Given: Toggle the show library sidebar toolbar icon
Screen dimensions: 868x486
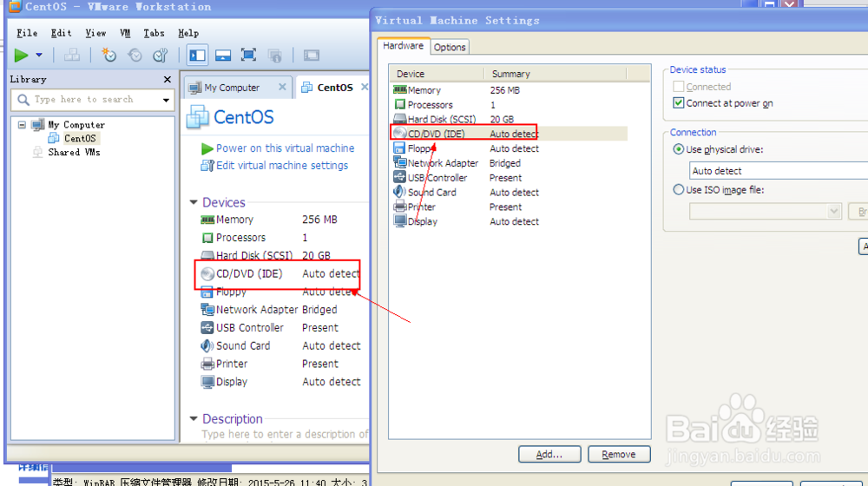Looking at the screenshot, I should click(198, 55).
